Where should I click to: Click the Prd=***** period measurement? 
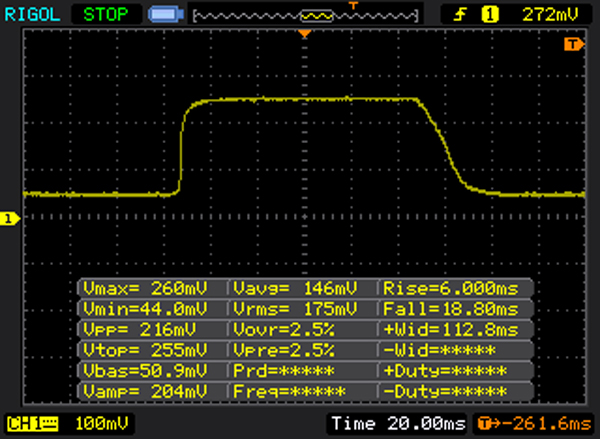(284, 370)
